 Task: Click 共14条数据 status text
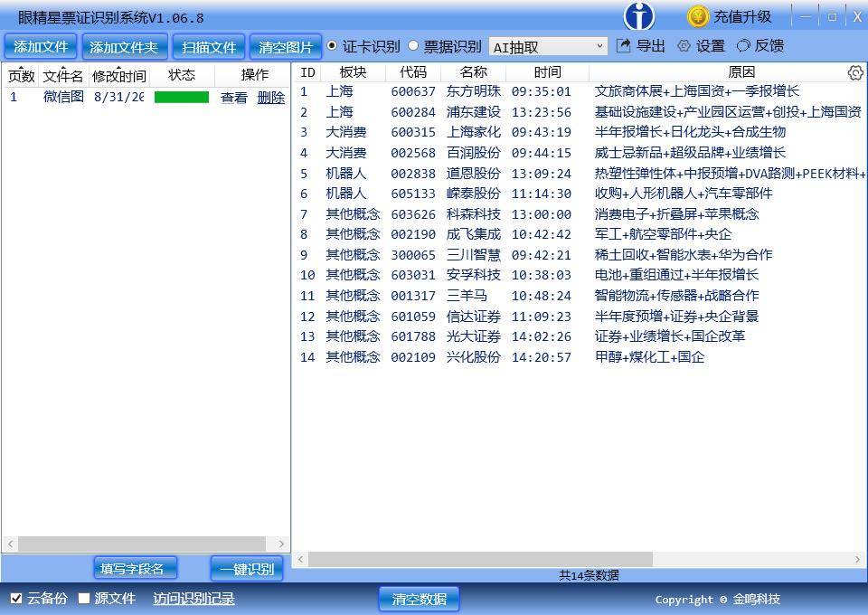click(589, 576)
